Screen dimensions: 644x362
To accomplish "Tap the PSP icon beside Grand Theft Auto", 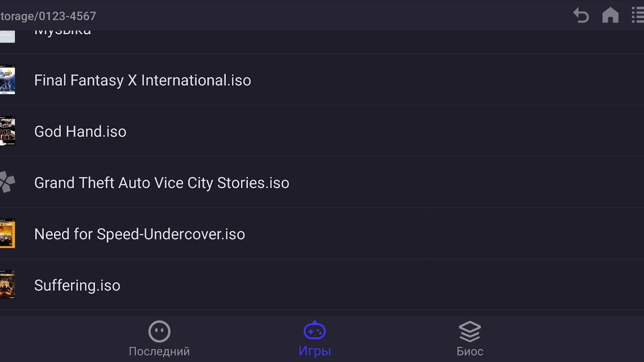I will (7, 183).
